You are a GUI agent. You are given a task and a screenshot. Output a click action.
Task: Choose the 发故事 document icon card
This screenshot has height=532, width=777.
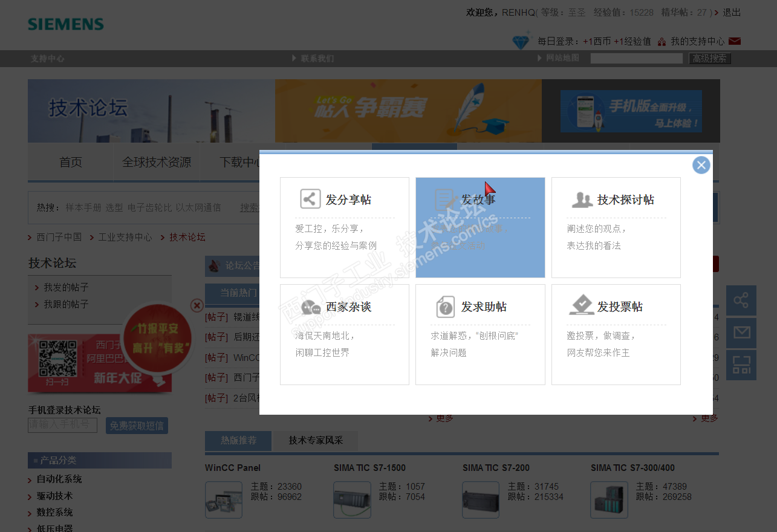coord(480,227)
